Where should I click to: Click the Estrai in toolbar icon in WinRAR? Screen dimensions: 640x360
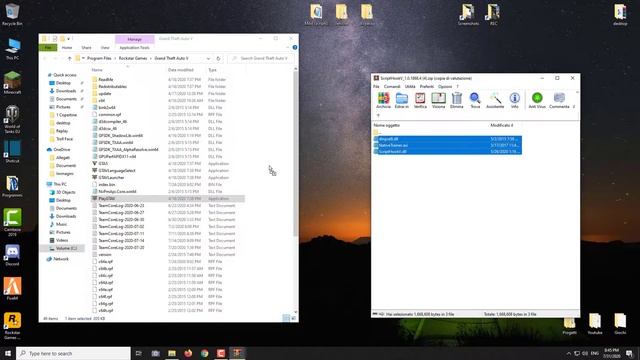pyautogui.click(x=402, y=100)
